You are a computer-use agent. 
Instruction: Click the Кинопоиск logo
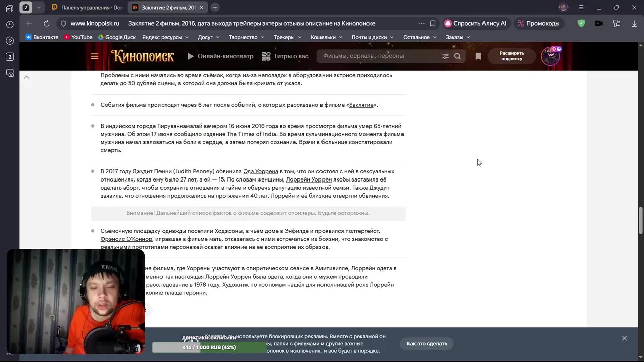point(142,56)
